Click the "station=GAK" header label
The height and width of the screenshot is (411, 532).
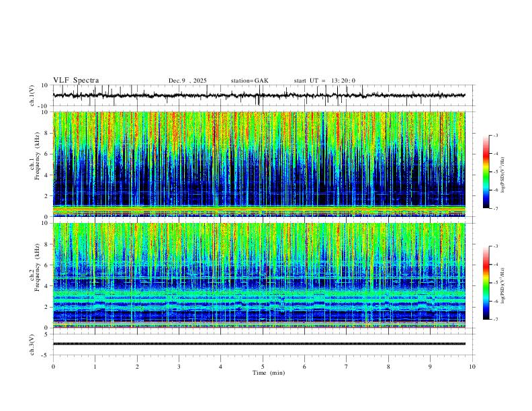249,81
